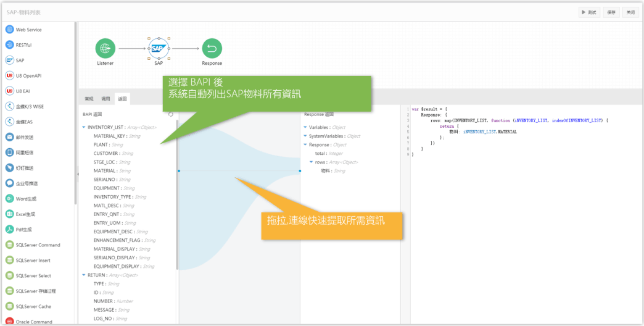Click the 关闭 close button

[x=630, y=12]
